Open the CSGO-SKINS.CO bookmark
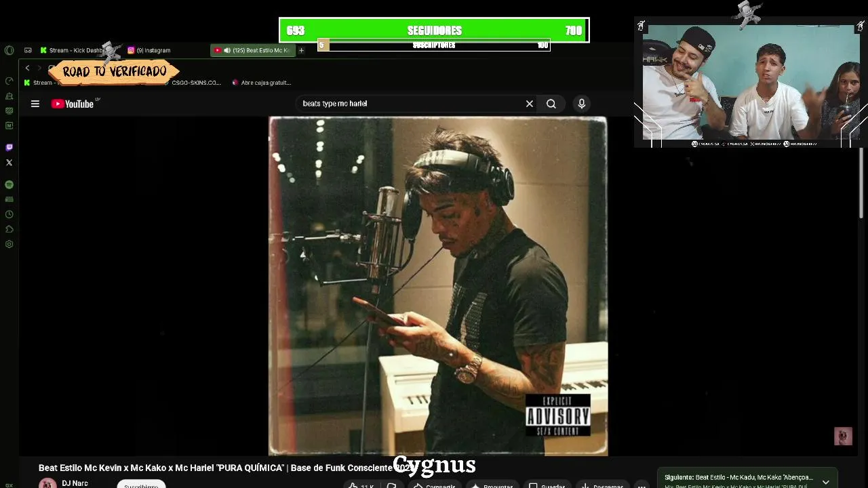The image size is (868, 488). (193, 83)
